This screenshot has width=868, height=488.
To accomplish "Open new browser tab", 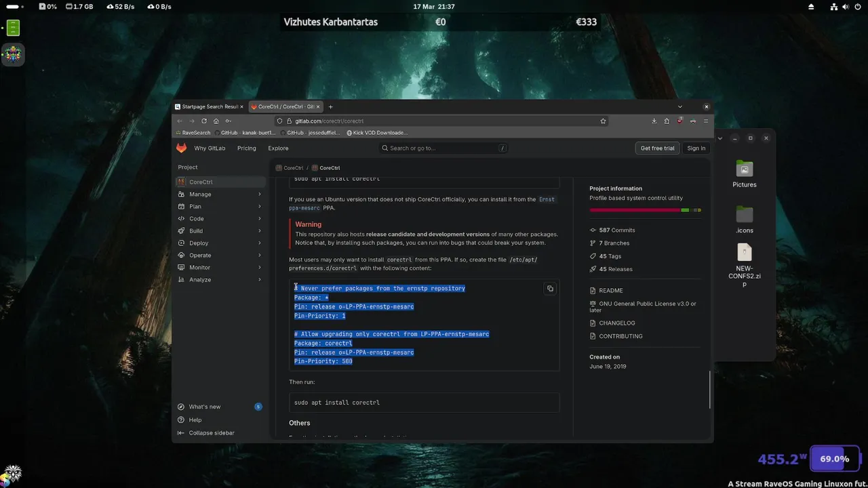I will click(331, 106).
